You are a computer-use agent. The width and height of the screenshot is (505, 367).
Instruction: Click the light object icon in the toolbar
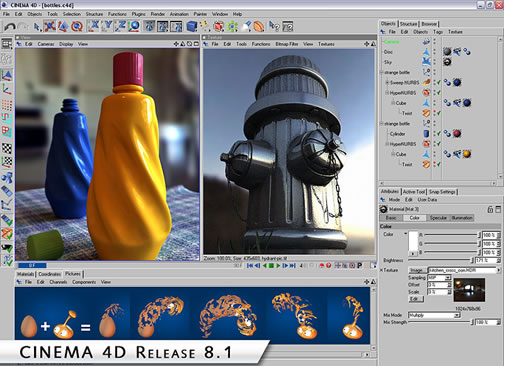coord(246,26)
